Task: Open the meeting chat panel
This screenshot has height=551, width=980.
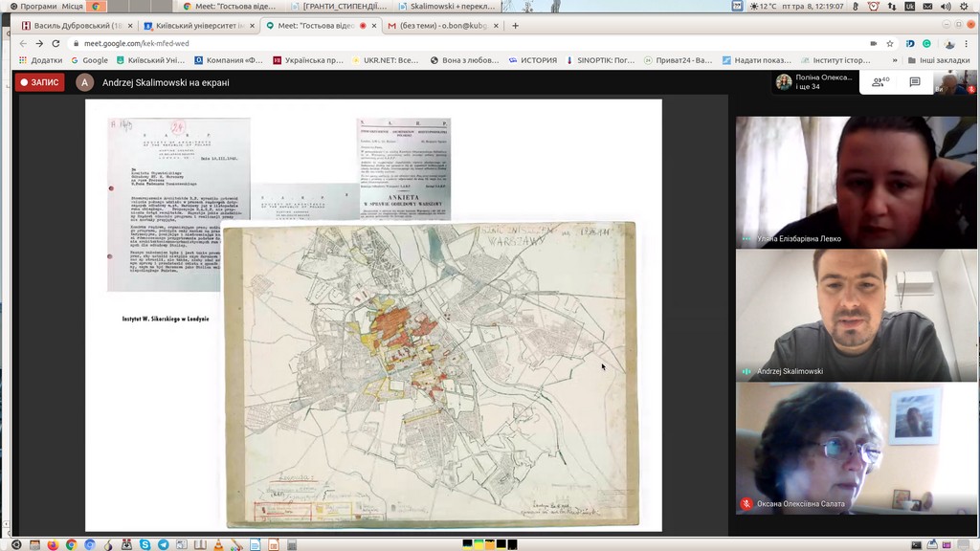Action: click(915, 82)
